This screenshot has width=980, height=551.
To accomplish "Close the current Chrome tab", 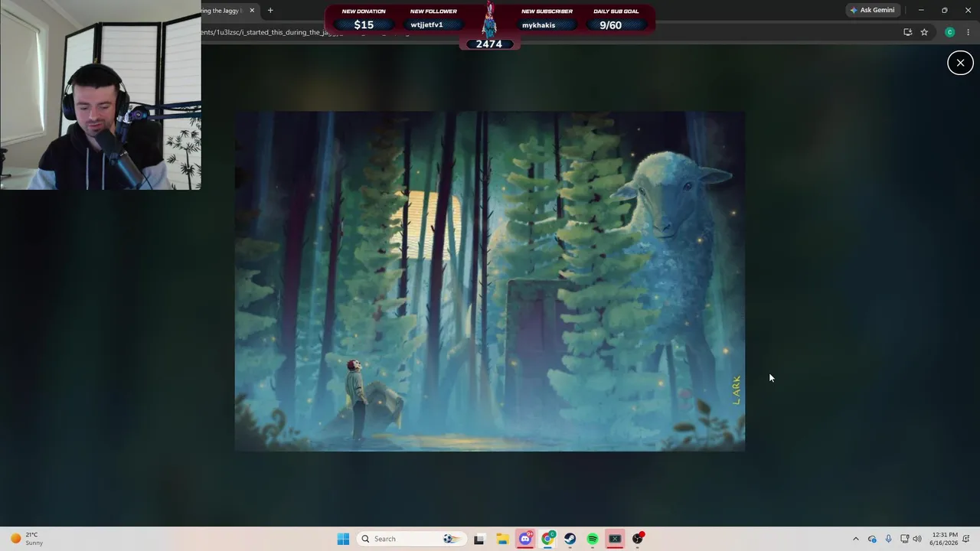I will coord(252,11).
